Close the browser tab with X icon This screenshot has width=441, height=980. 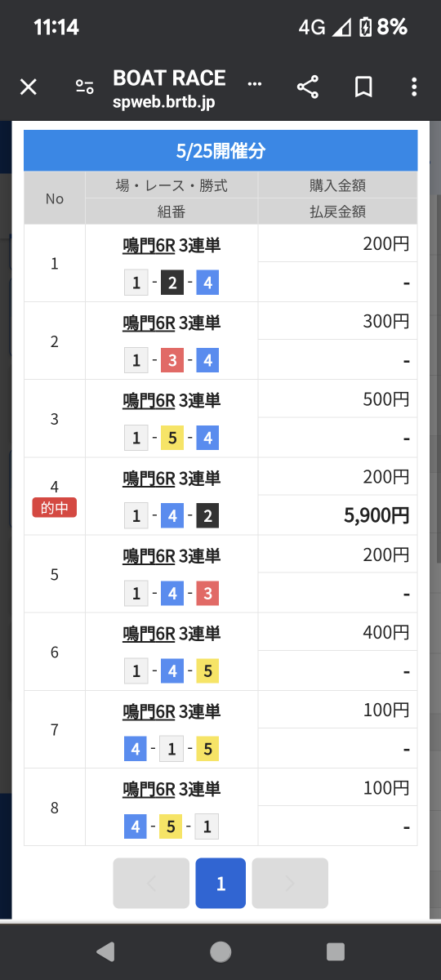(x=29, y=87)
